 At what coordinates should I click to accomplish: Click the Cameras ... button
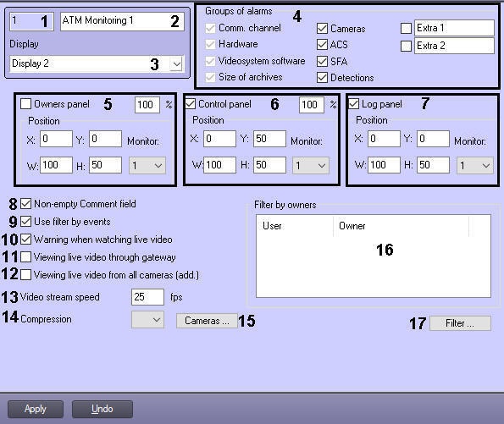click(207, 321)
